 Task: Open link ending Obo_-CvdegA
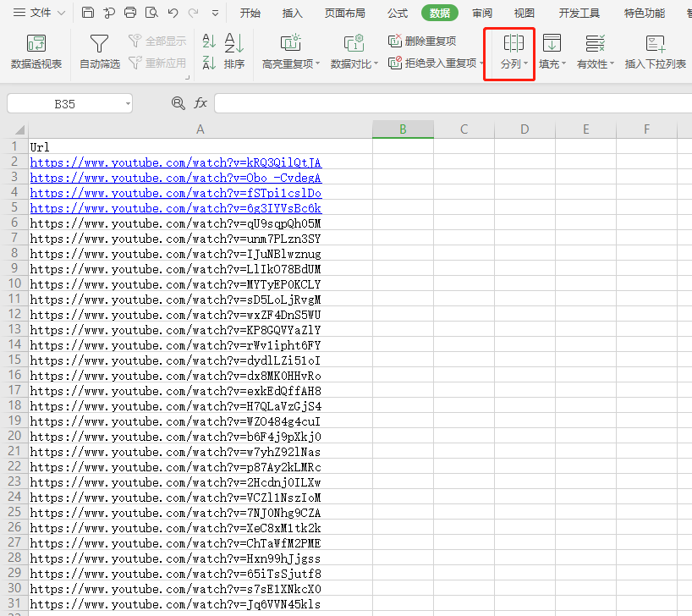pyautogui.click(x=176, y=178)
